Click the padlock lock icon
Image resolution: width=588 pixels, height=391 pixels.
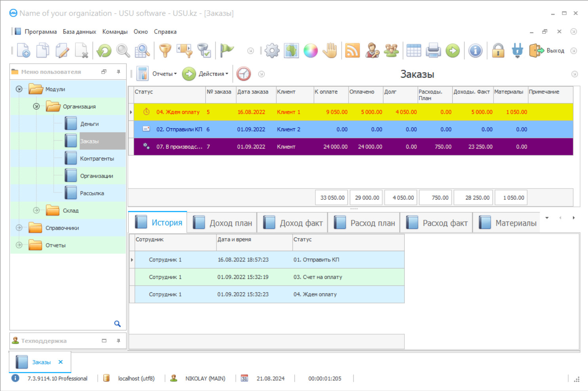point(498,51)
